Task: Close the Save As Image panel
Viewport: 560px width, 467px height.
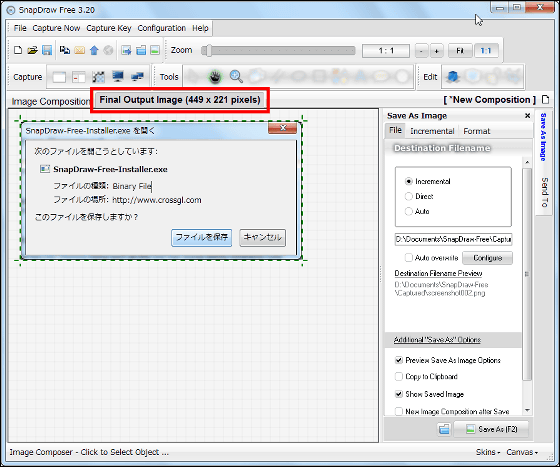Action: tap(528, 116)
